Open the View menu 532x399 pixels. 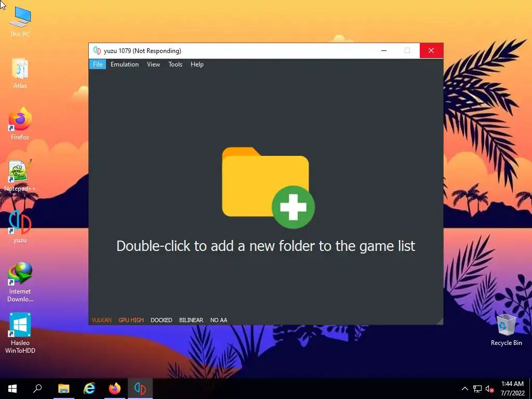click(x=153, y=64)
